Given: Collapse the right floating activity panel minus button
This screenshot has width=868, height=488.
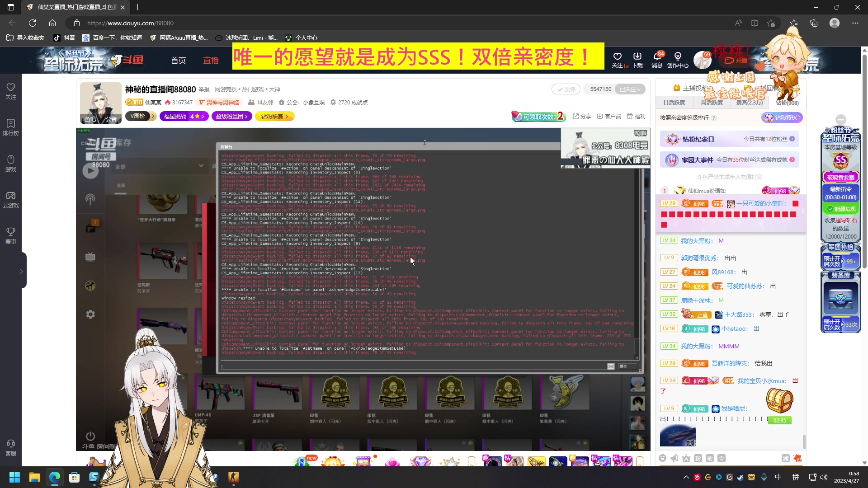Looking at the screenshot, I should point(841,120).
